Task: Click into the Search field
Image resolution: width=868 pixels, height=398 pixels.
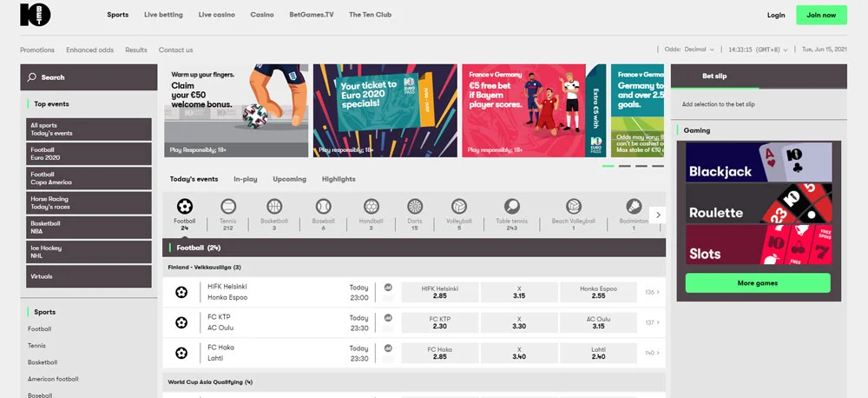Action: 89,77
